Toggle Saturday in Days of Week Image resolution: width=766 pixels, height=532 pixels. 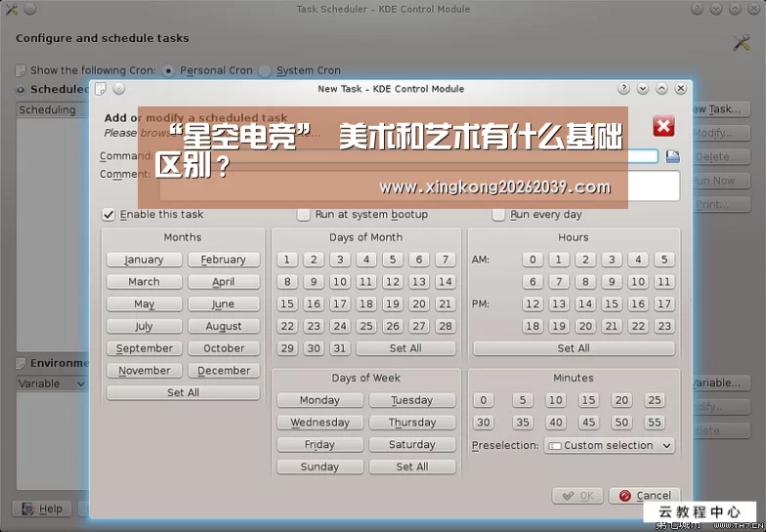(412, 445)
